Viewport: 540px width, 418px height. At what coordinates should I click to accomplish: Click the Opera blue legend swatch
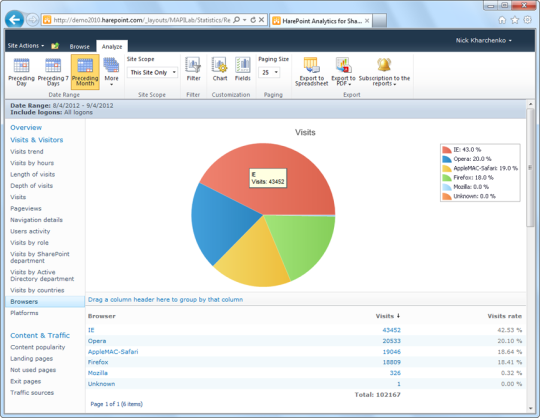(447, 159)
